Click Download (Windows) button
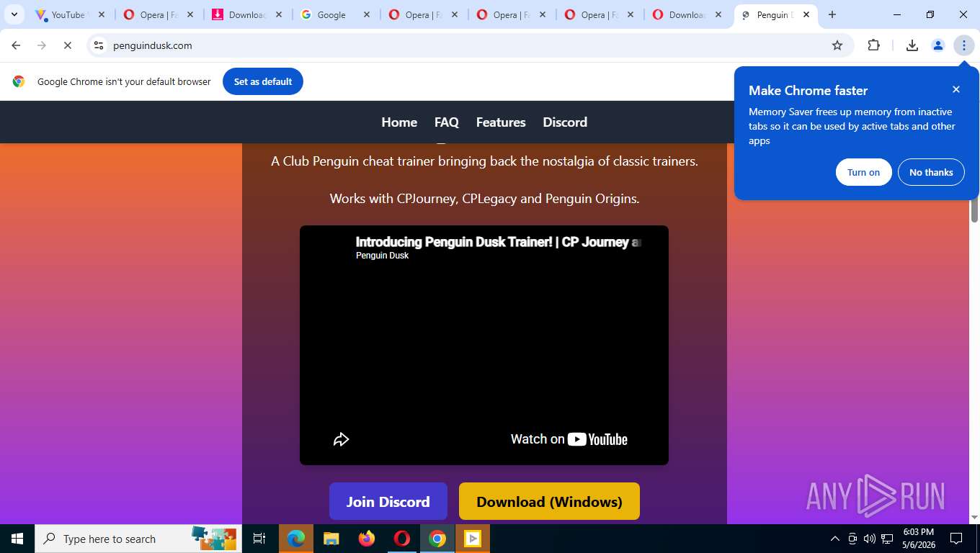980x553 pixels. click(x=549, y=502)
